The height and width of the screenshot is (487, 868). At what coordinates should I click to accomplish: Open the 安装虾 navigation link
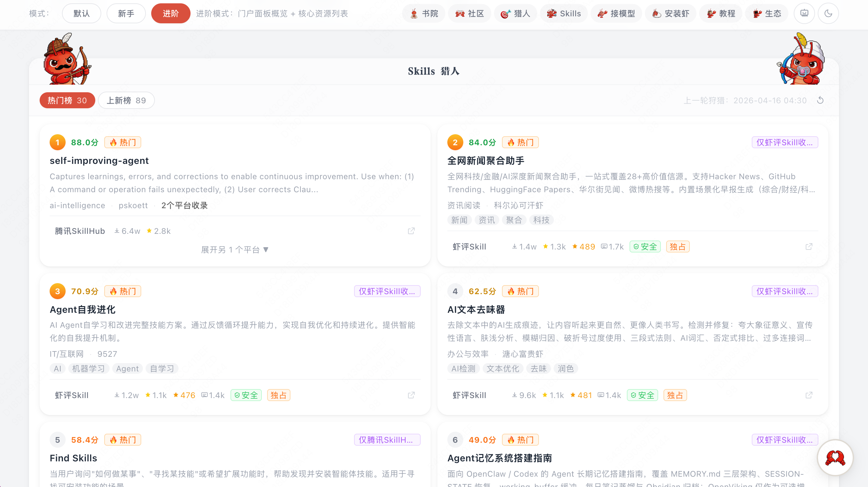[x=670, y=13]
